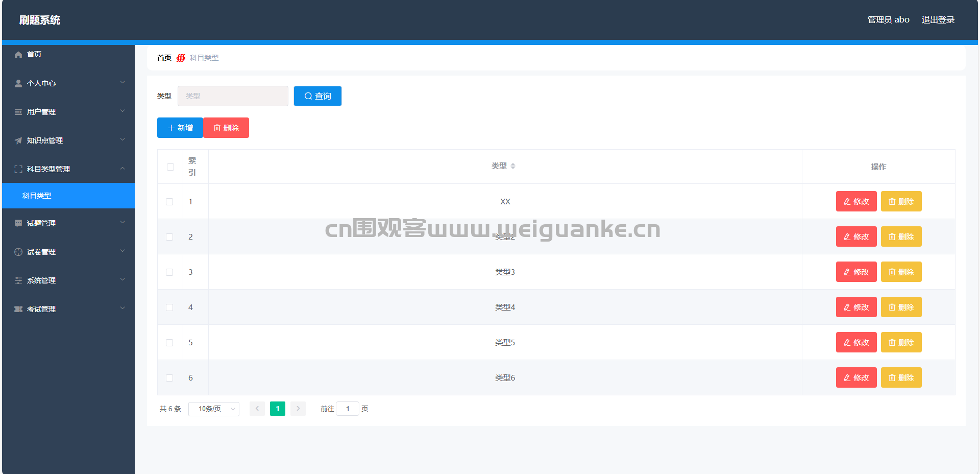
Task: Edit row 类型6 with 修改 button
Action: [856, 377]
